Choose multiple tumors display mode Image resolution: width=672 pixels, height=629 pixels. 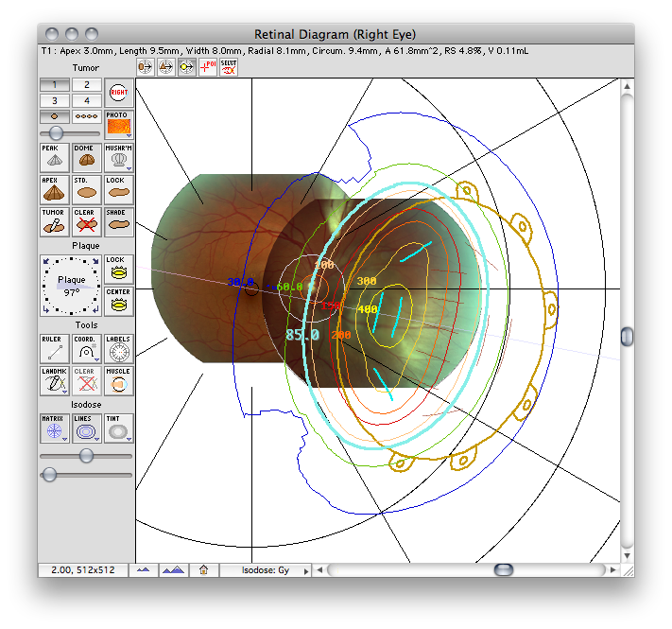click(x=87, y=116)
